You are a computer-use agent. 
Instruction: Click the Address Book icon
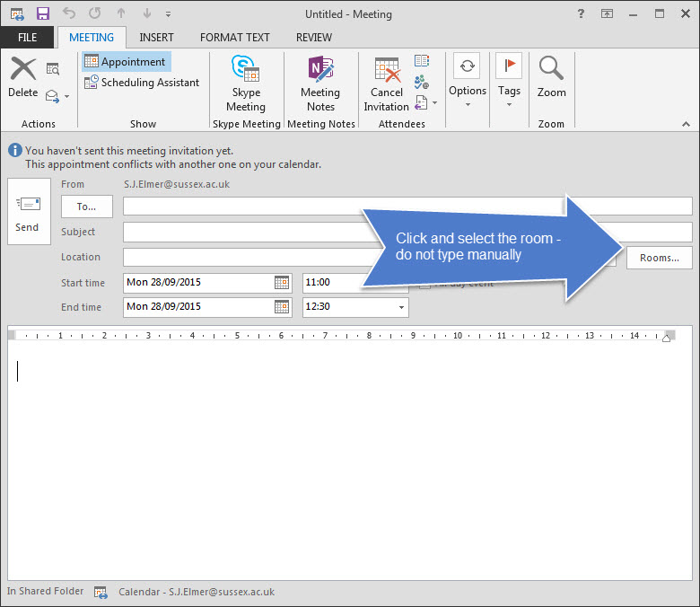(422, 60)
